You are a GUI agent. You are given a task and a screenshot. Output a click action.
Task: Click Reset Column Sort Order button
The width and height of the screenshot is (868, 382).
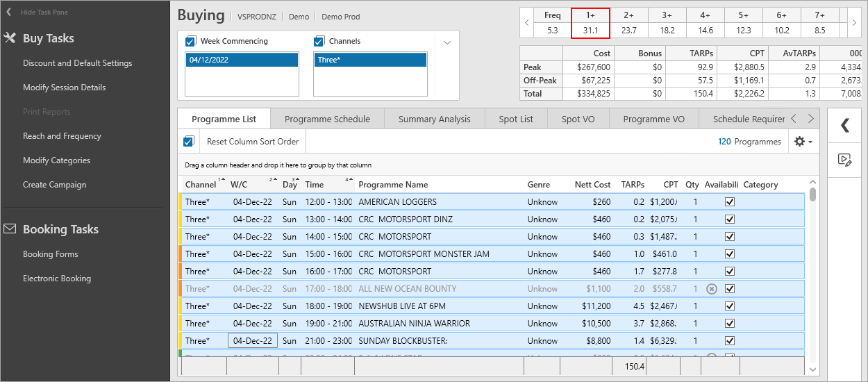pyautogui.click(x=253, y=142)
